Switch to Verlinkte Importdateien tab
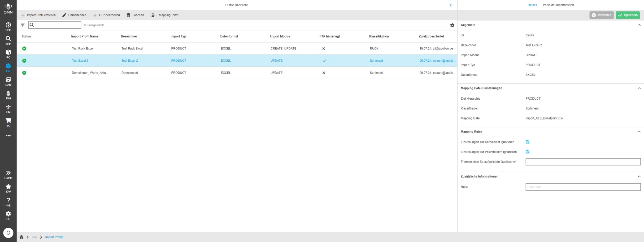The width and height of the screenshot is (644, 242). click(558, 5)
